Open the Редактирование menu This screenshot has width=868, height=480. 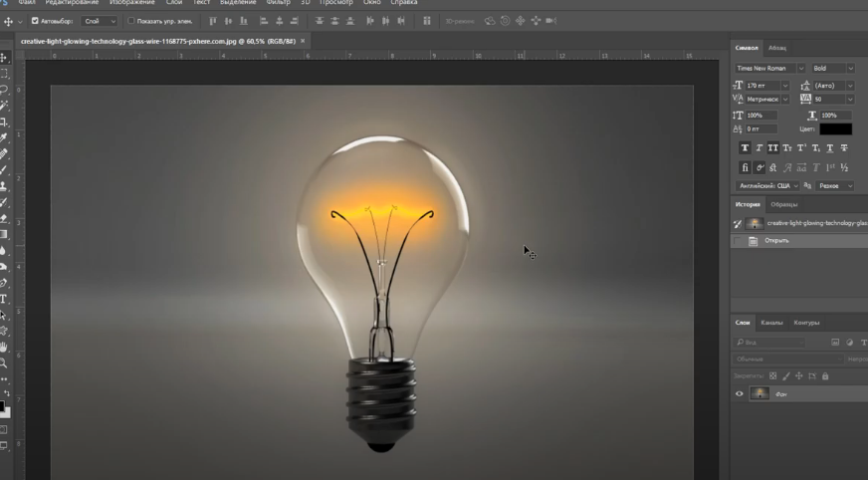click(72, 3)
